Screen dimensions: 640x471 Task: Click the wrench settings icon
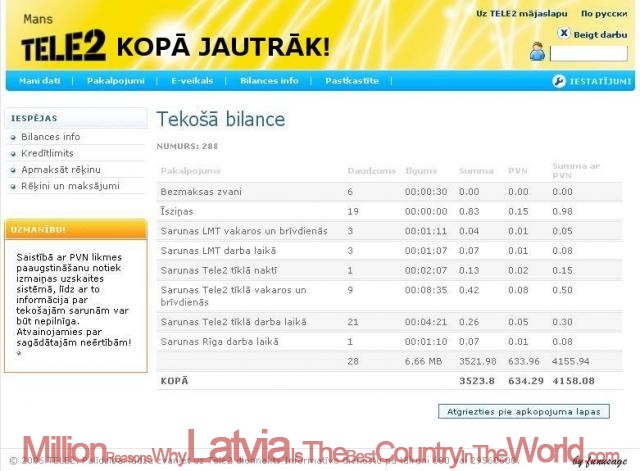pyautogui.click(x=559, y=81)
